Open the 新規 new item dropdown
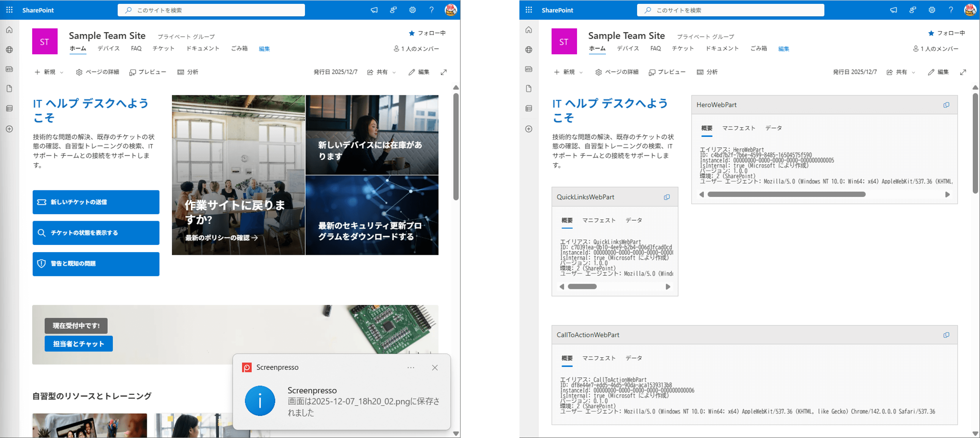This screenshot has width=980, height=438. (48, 72)
